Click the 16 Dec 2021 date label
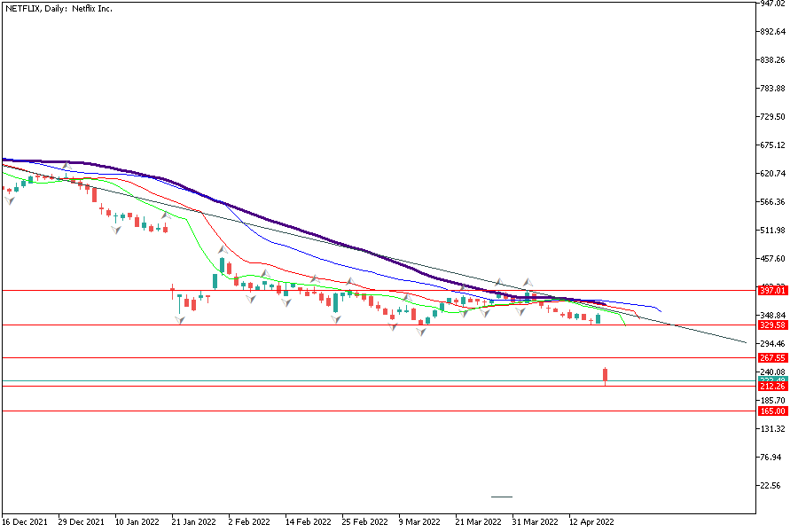The width and height of the screenshot is (798, 532). click(25, 522)
